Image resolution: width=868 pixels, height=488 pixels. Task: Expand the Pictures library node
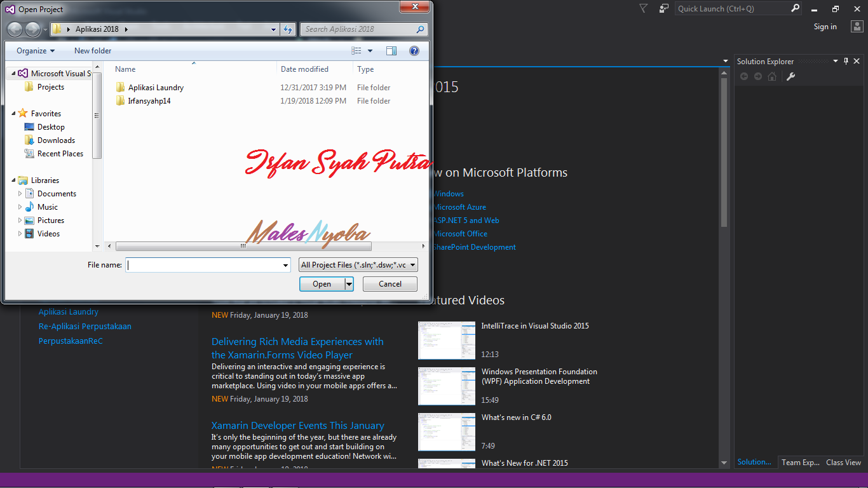point(20,220)
